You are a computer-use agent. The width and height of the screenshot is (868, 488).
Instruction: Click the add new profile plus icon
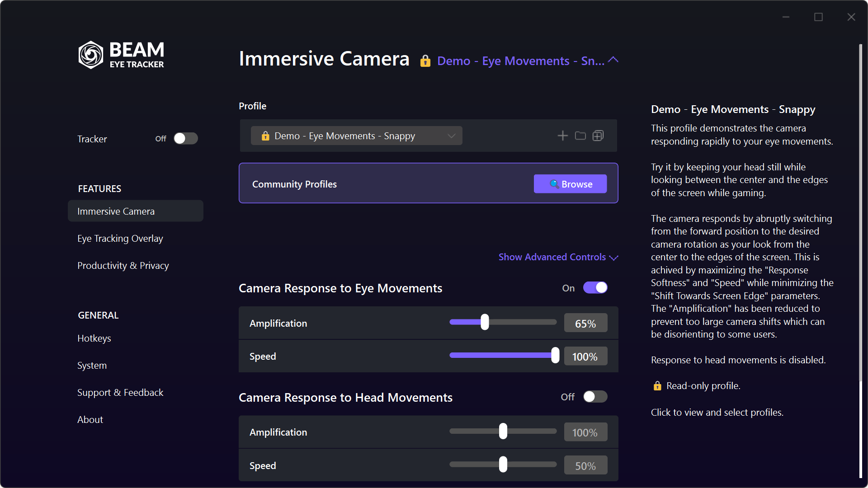point(562,136)
